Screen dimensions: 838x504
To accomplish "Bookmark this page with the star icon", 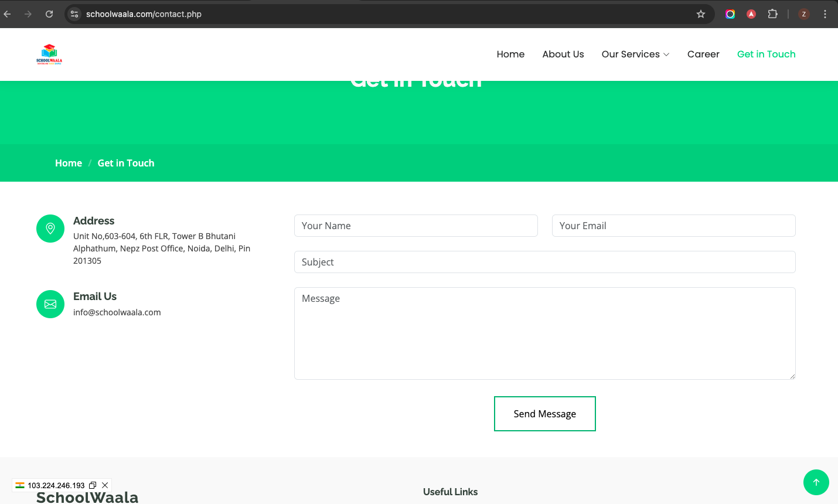I will 701,14.
